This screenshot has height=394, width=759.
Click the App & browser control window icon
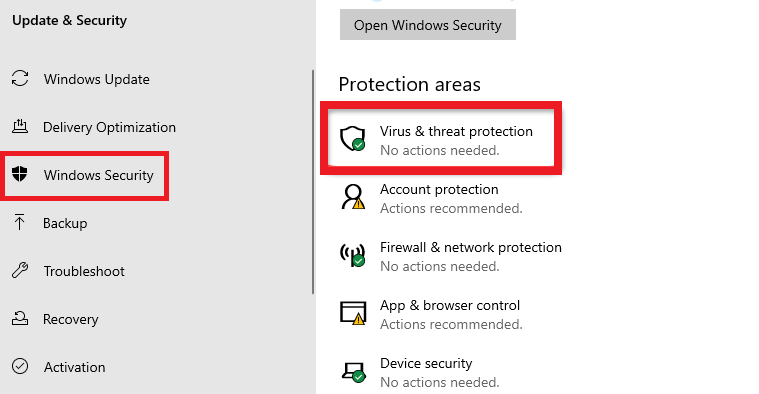click(352, 313)
